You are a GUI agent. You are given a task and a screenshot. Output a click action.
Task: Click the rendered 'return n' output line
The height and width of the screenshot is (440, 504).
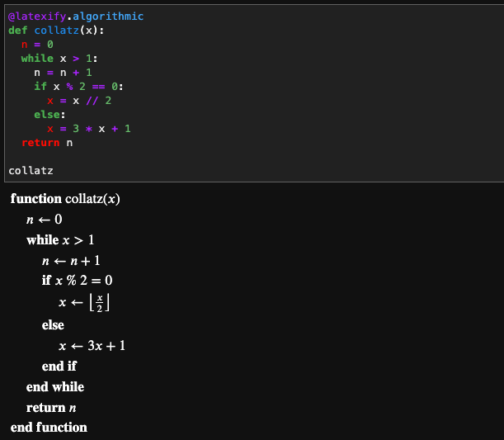(x=51, y=408)
